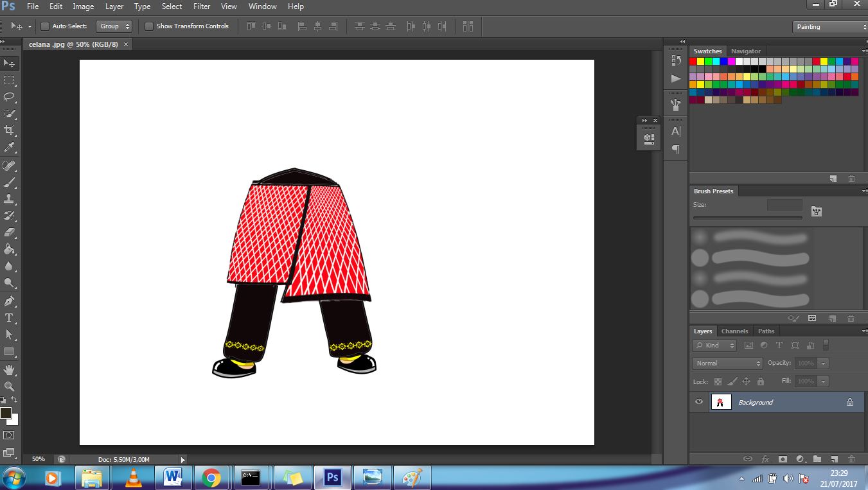The width and height of the screenshot is (868, 490).
Task: Toggle lock image pixels
Action: click(732, 381)
